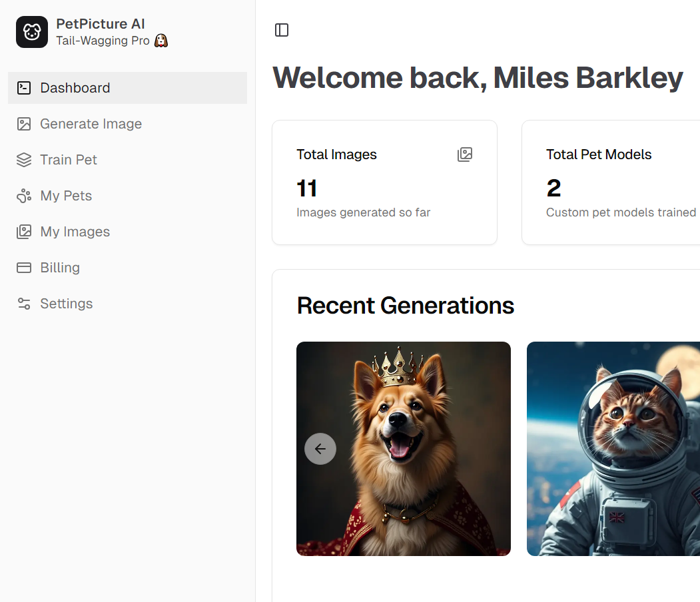The width and height of the screenshot is (700, 602).
Task: Click the Generate Image picture icon
Action: pyautogui.click(x=24, y=124)
